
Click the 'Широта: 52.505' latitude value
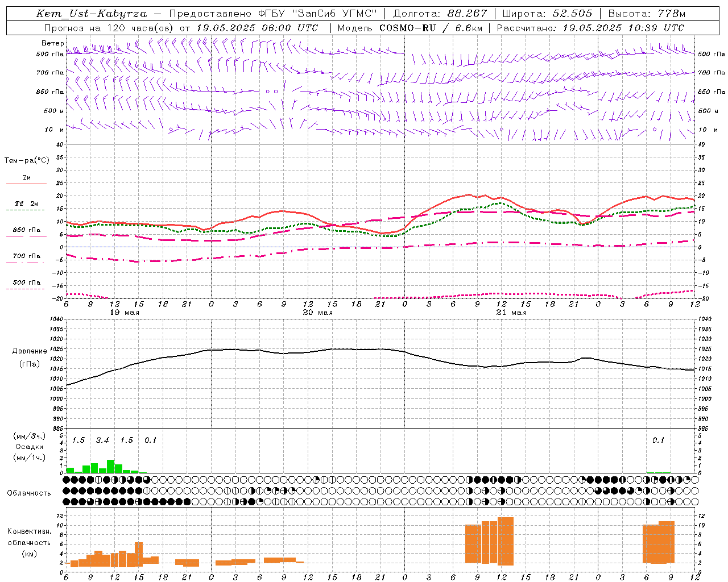click(x=547, y=14)
